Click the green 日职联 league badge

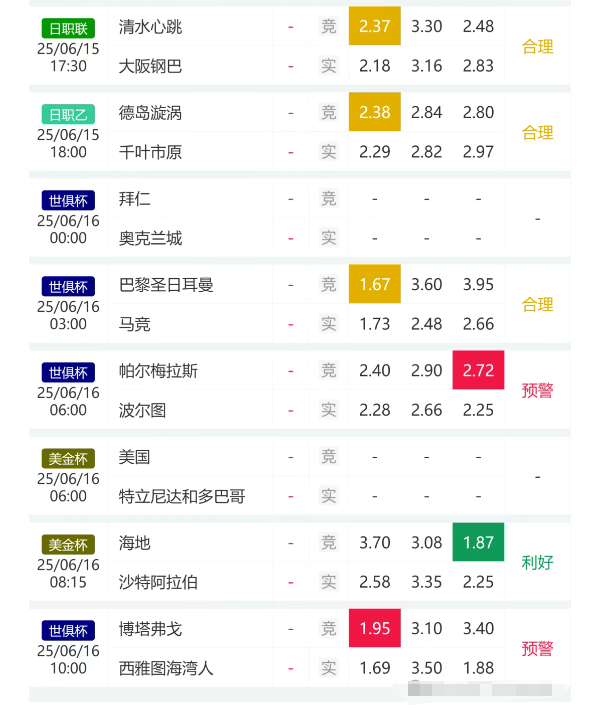tap(68, 28)
